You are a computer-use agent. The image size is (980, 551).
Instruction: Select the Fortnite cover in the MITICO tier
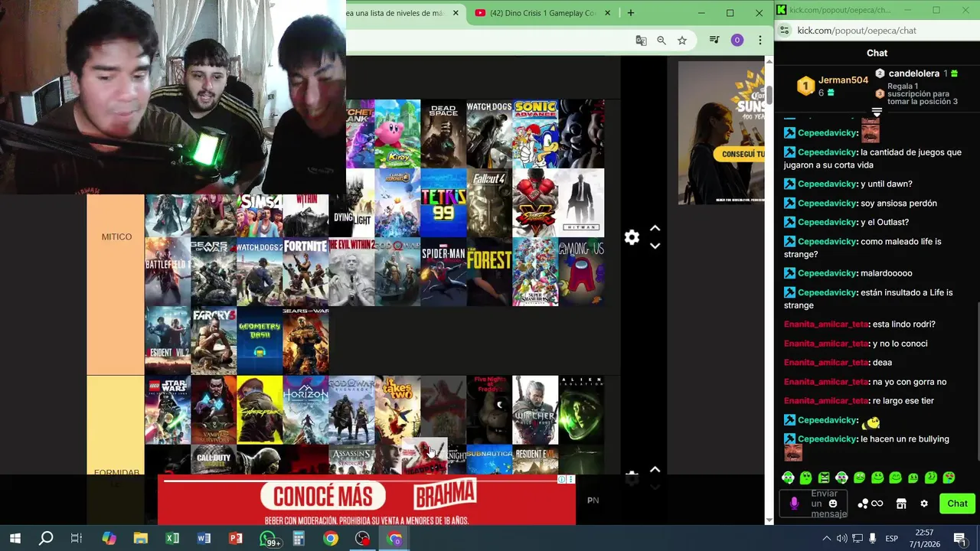click(x=305, y=272)
